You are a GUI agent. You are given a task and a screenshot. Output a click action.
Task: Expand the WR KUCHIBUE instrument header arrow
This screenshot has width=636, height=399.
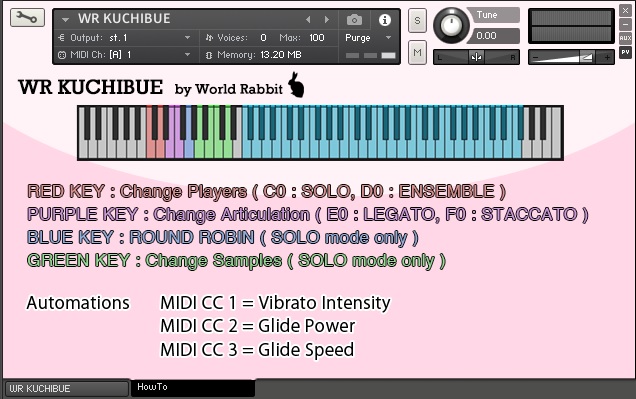coord(65,19)
